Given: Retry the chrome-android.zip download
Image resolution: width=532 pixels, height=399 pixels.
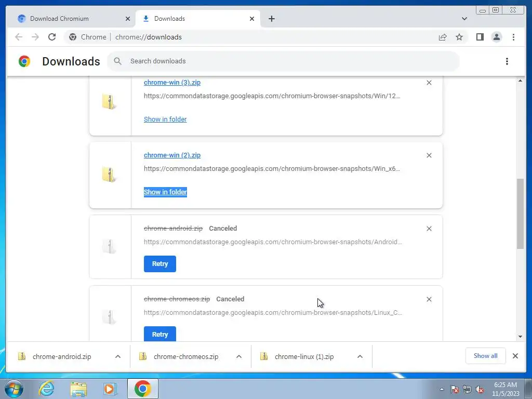Looking at the screenshot, I should 160,264.
